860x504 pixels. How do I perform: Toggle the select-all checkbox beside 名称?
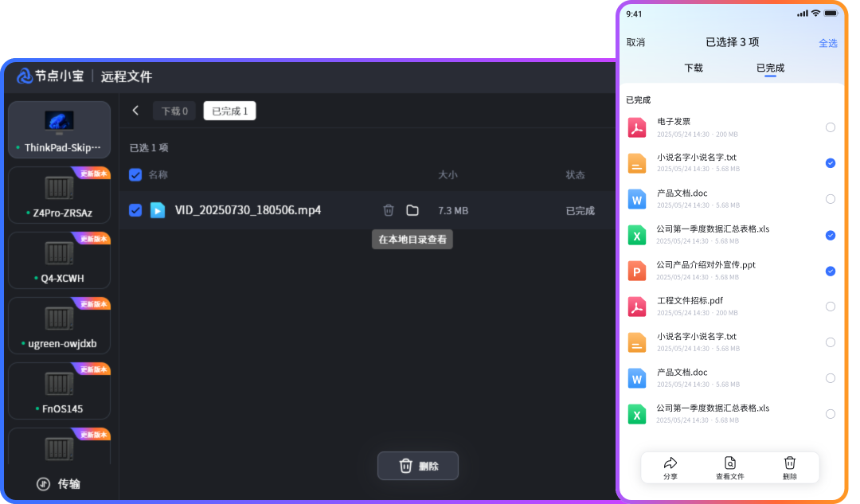tap(135, 174)
